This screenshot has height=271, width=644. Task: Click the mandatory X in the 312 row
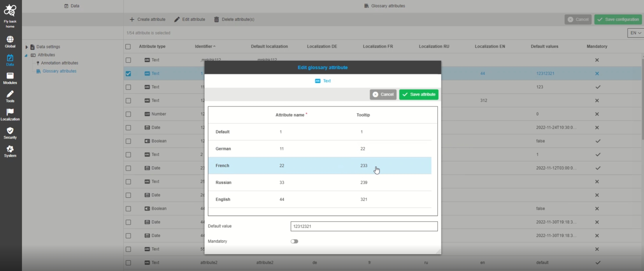point(597,101)
